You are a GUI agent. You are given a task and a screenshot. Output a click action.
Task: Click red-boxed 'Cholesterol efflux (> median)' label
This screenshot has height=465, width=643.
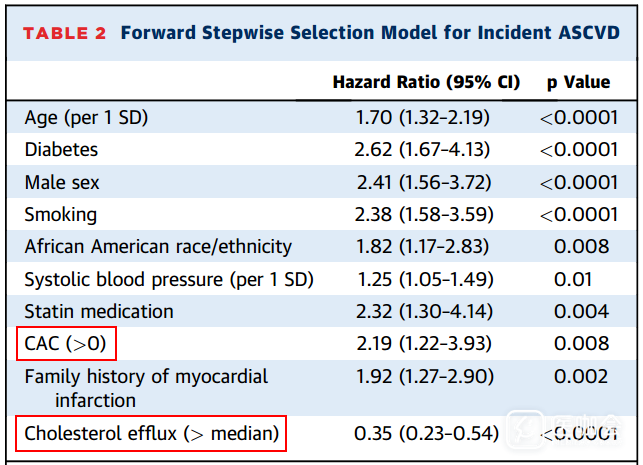152,433
